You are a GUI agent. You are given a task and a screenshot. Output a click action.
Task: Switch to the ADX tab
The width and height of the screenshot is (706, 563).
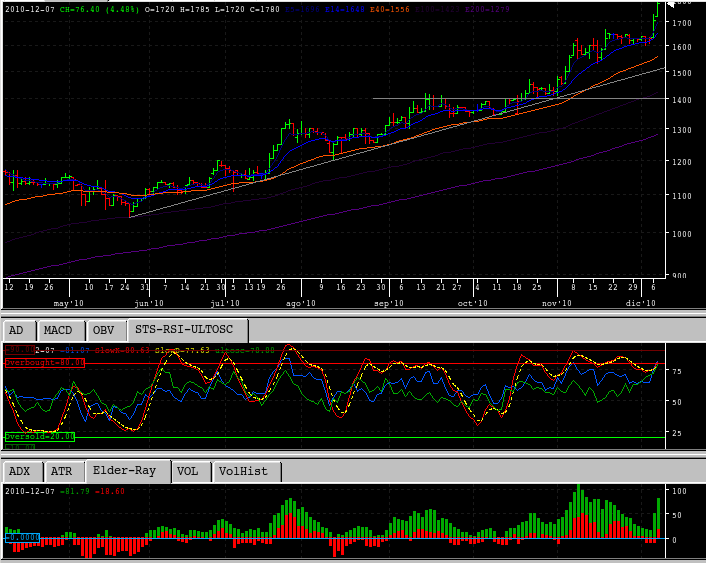[x=20, y=470]
